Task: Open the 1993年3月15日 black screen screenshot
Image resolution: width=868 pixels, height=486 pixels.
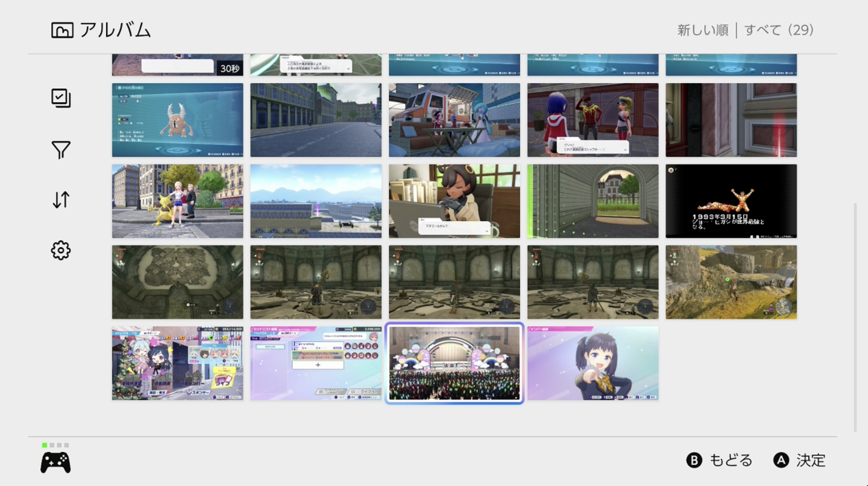Action: [x=731, y=201]
